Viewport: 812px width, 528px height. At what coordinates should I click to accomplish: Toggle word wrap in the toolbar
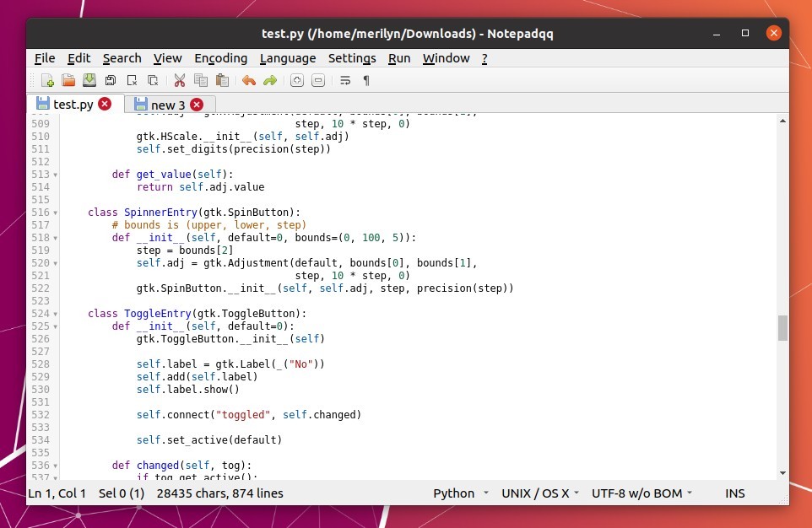tap(345, 81)
